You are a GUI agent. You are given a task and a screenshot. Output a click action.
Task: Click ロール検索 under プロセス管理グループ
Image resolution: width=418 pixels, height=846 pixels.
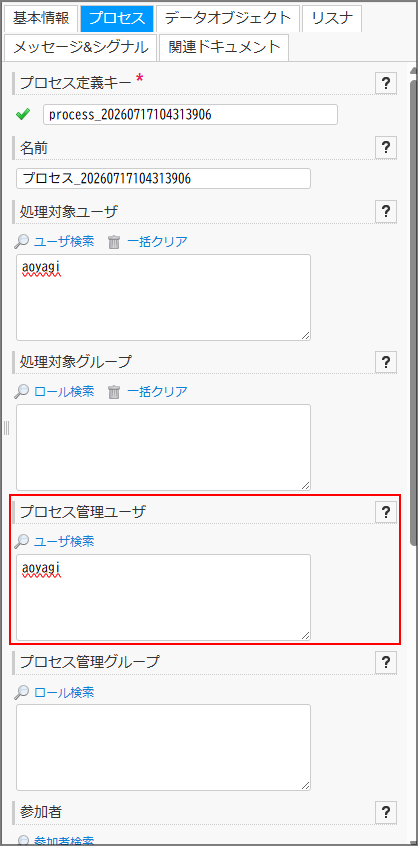[64, 692]
